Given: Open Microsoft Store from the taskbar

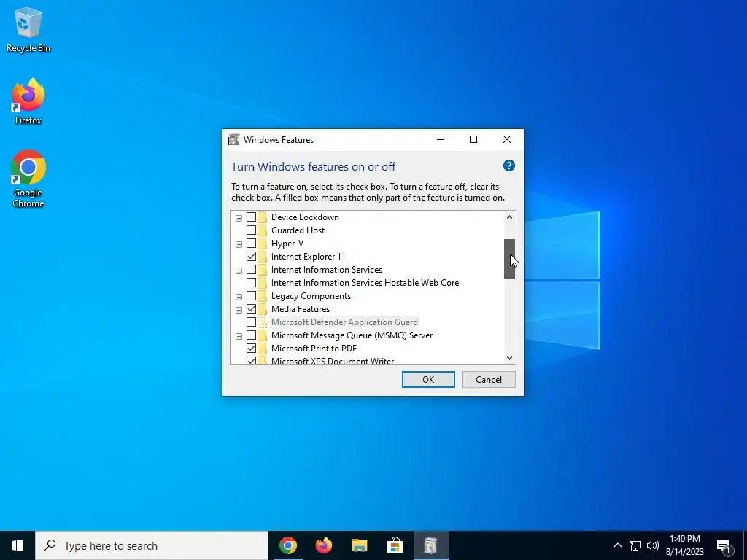Looking at the screenshot, I should (395, 545).
